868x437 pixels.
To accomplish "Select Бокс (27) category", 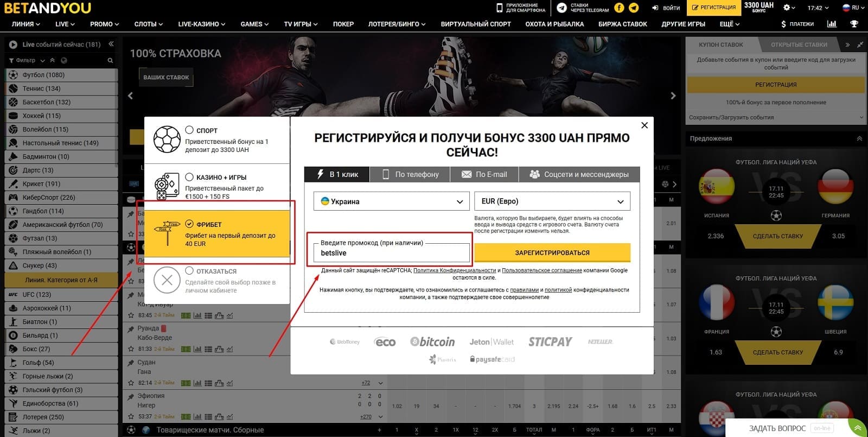I will (x=61, y=349).
